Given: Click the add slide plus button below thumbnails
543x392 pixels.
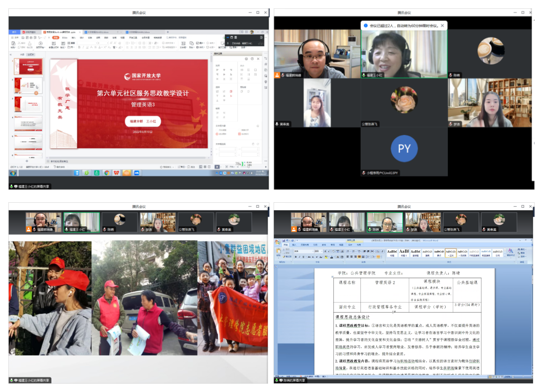Looking at the screenshot, I should pyautogui.click(x=27, y=161).
